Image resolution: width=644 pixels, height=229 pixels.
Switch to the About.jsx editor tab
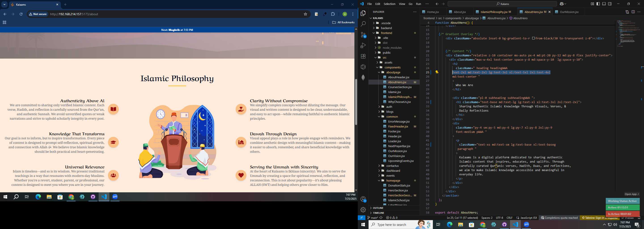click(x=460, y=12)
